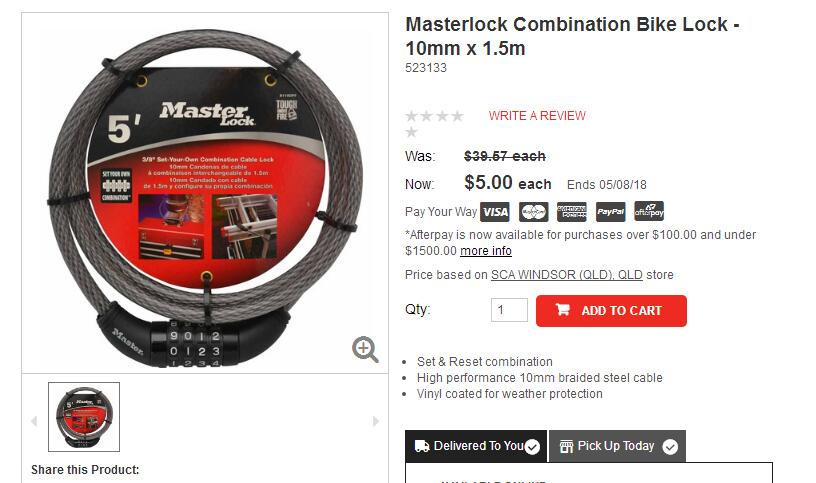The width and height of the screenshot is (816, 483).
Task: Toggle checkmark on Delivered To You
Action: [532, 447]
